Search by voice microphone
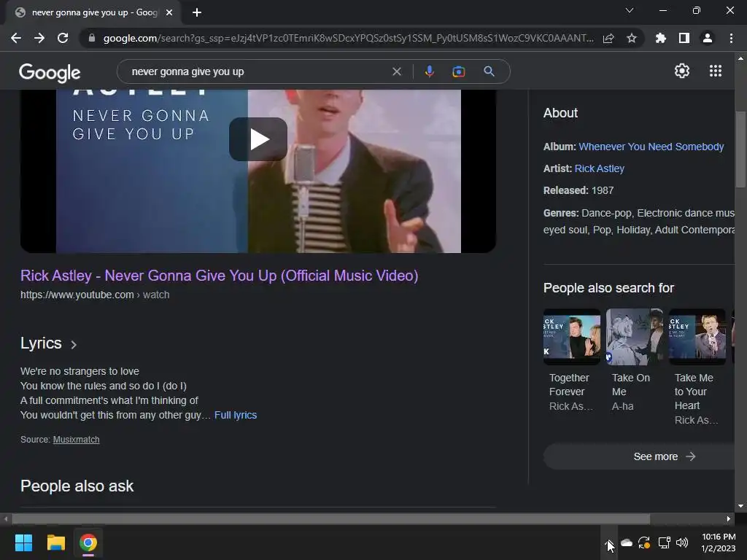Screen dimensions: 747x560 point(429,71)
